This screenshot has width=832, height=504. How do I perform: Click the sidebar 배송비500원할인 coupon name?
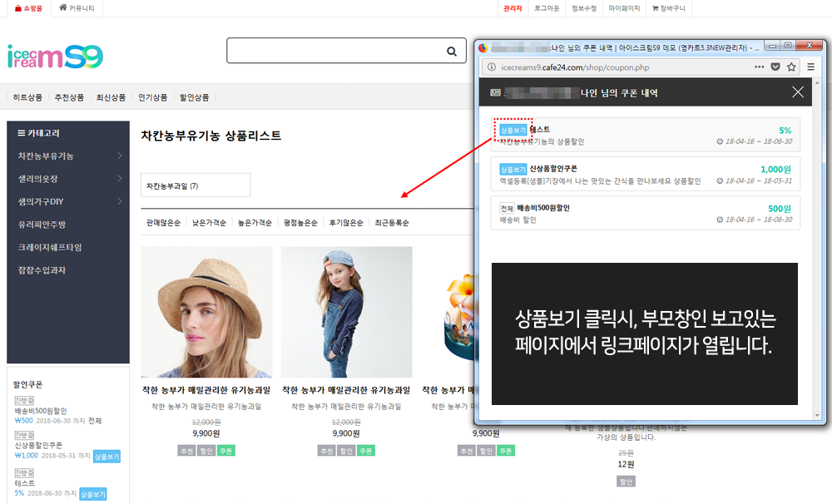[x=41, y=411]
